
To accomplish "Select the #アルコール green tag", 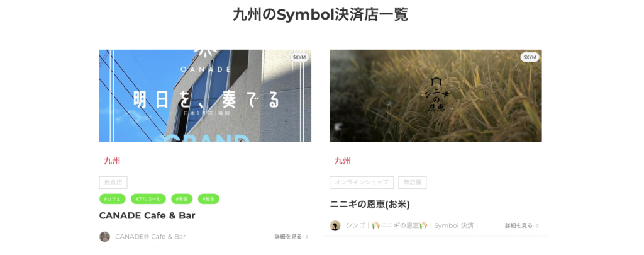I will click(148, 199).
